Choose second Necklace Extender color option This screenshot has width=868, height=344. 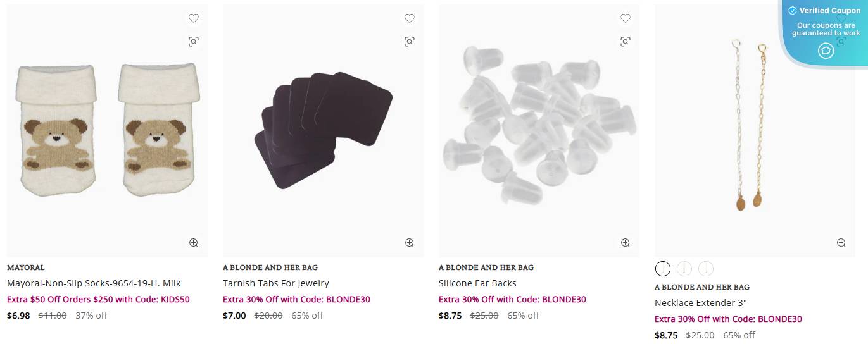[684, 269]
